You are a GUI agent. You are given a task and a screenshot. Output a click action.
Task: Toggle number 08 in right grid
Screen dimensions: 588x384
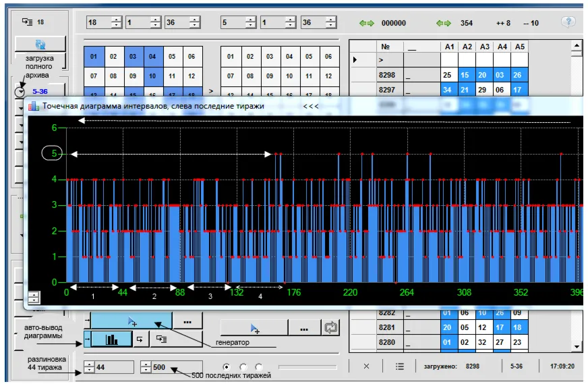250,76
